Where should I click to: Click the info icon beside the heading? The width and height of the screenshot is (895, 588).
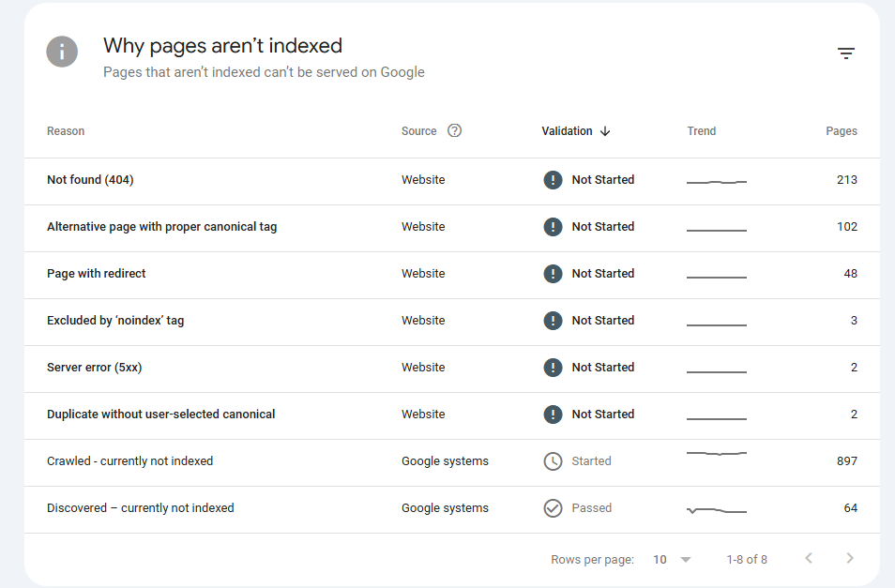(62, 52)
